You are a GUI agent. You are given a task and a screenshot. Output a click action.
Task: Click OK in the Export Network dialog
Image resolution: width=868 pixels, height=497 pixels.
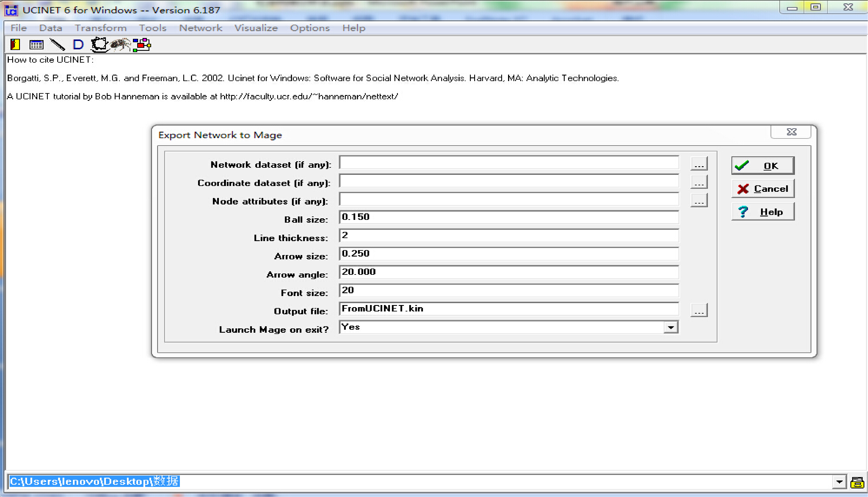click(x=763, y=166)
